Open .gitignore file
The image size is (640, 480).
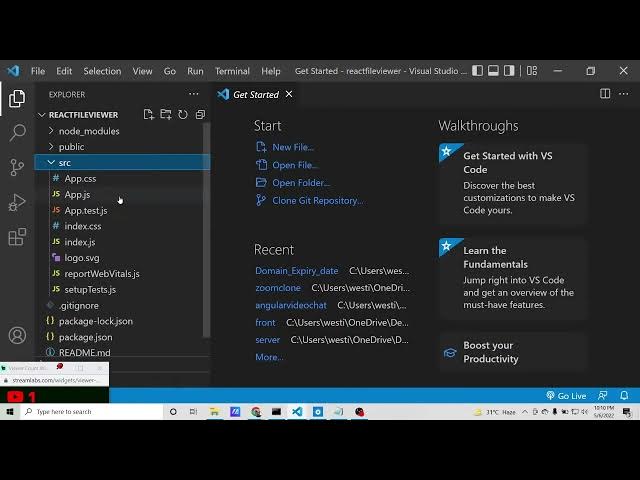pyautogui.click(x=123, y=305)
